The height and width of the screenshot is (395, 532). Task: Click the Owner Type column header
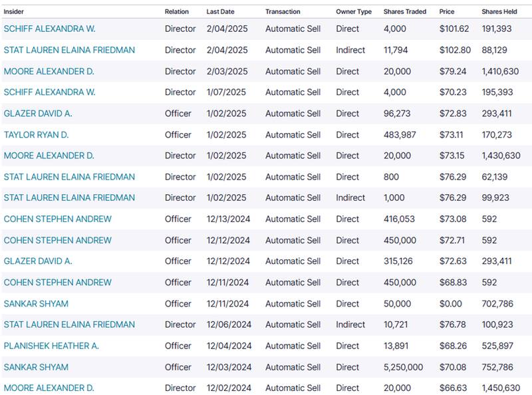(354, 11)
